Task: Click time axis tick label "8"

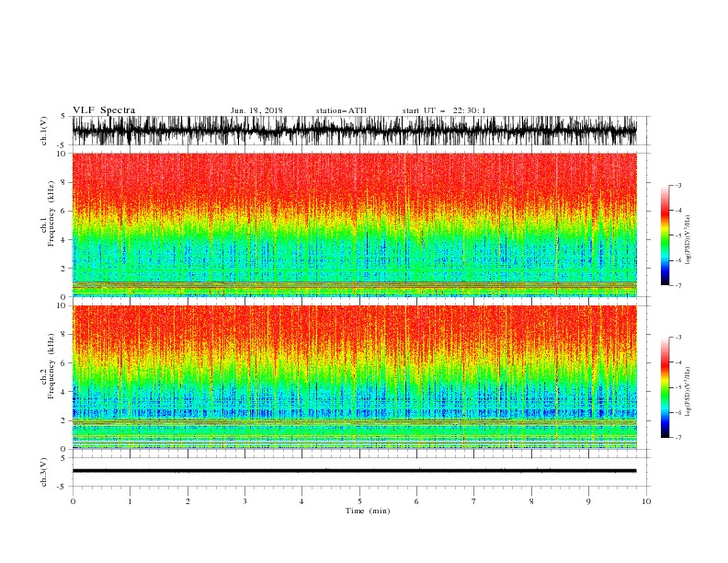Action: coord(531,501)
